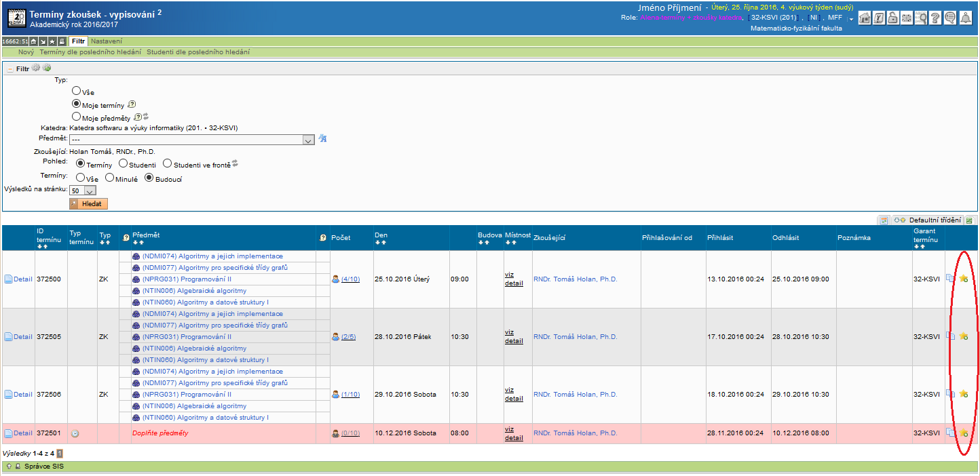Screen dimensions: 980x476
Task: Select the Vše radio button under Typ
Action: point(77,91)
